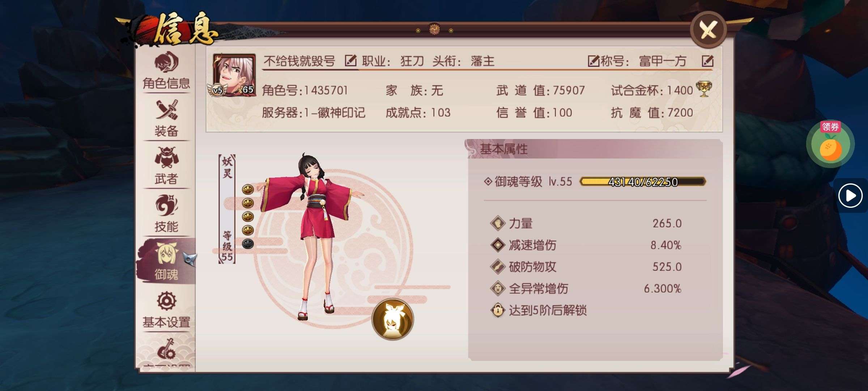This screenshot has width=868, height=391.
Task: Click the edit icon beside player name
Action: pyautogui.click(x=350, y=60)
